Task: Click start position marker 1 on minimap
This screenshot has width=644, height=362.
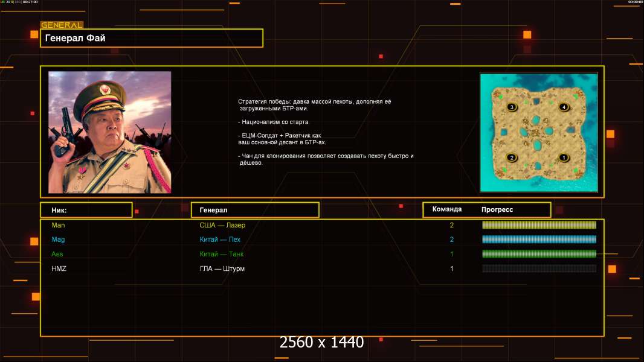Action: click(564, 157)
